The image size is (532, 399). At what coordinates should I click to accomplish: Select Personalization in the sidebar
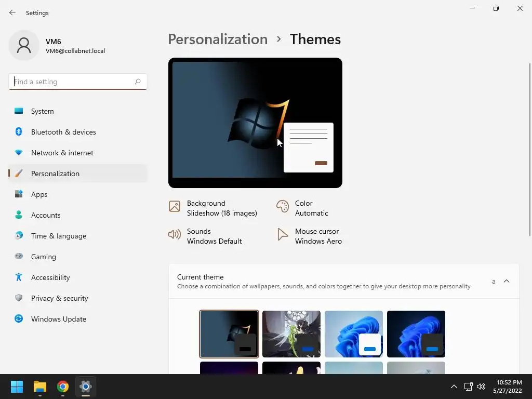click(78, 174)
